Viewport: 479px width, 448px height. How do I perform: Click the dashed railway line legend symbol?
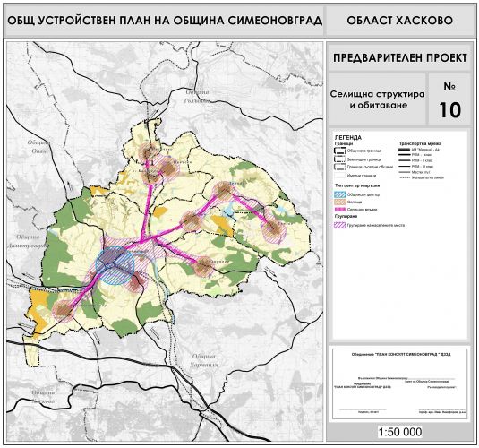click(x=405, y=177)
